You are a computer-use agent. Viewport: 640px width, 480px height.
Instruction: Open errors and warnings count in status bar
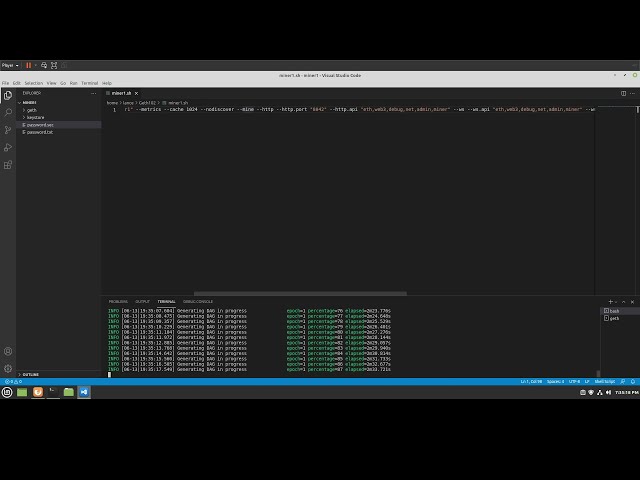13,382
